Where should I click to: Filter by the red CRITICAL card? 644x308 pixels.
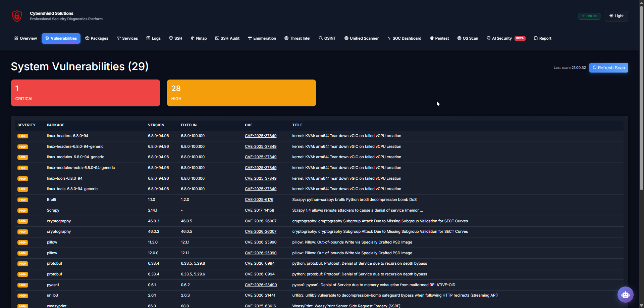[86, 93]
